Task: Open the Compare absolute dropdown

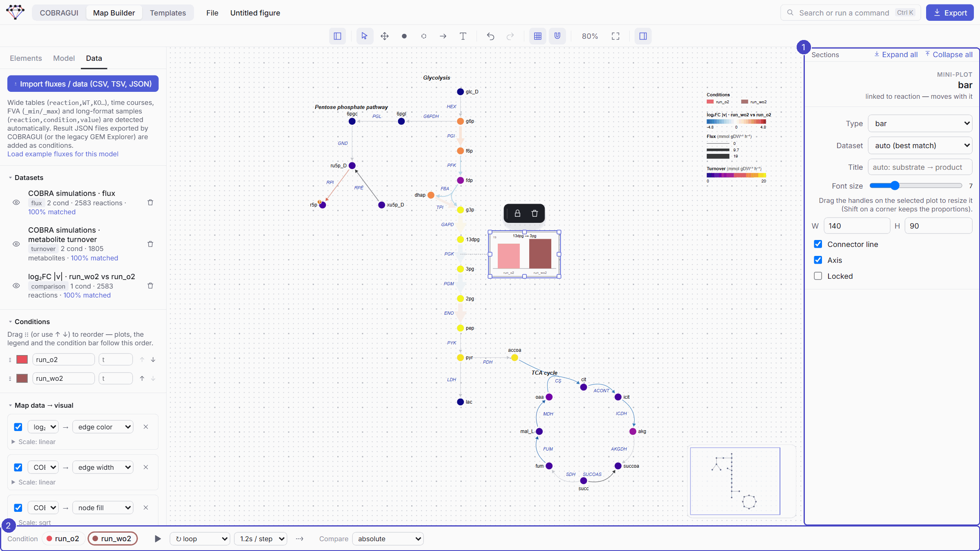Action: click(388, 539)
